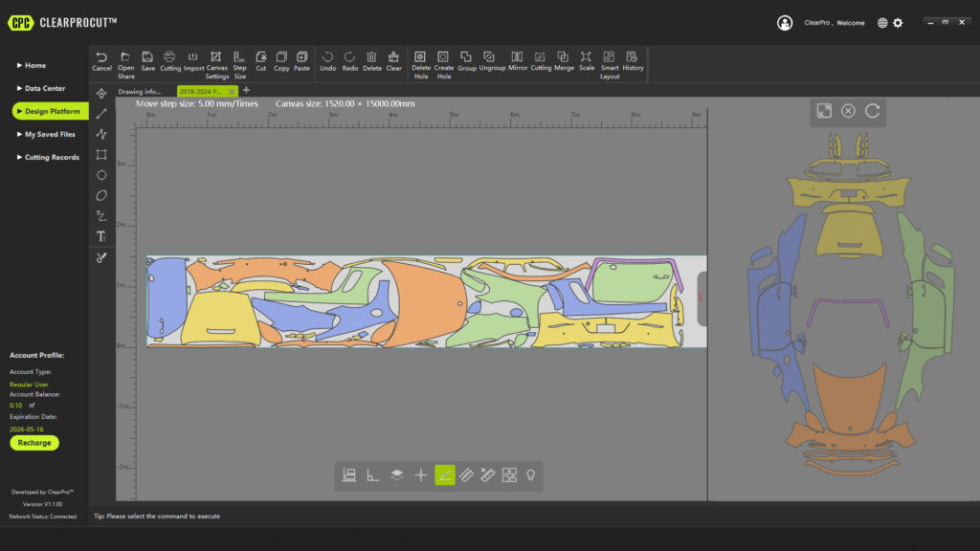Delete the selected item

[371, 61]
